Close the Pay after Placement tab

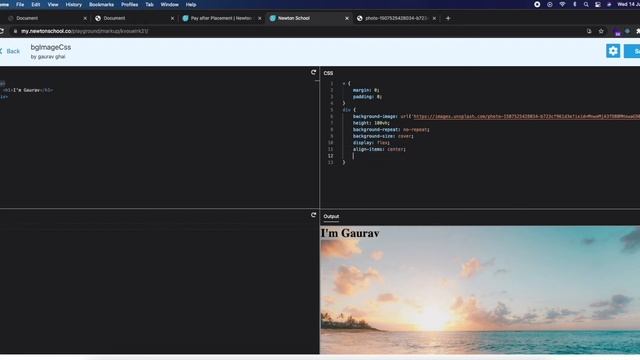pos(260,18)
